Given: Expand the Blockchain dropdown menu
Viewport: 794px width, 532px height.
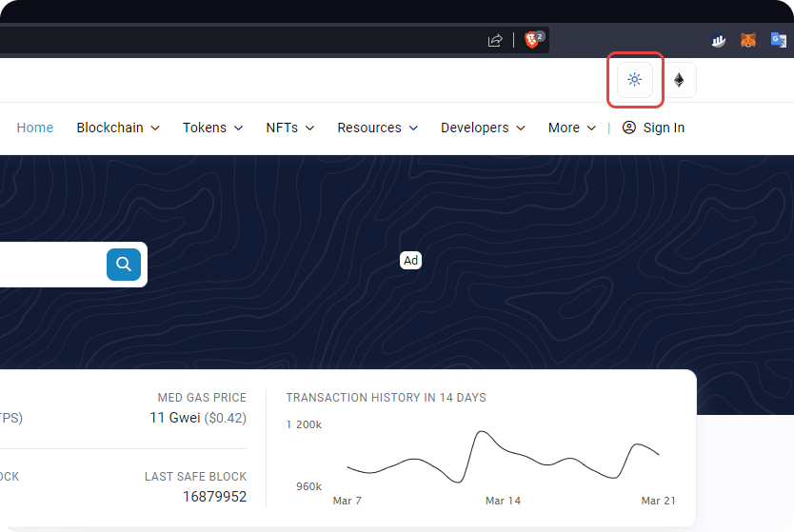Looking at the screenshot, I should 117,128.
